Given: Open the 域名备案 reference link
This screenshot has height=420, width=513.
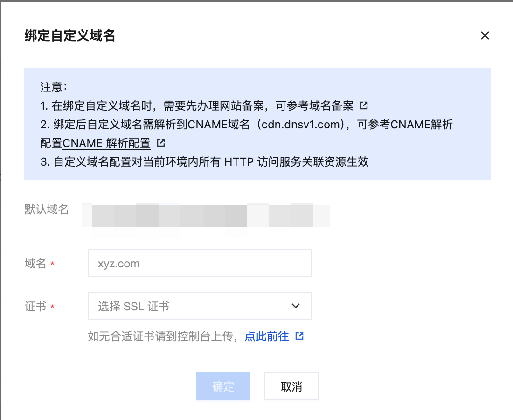Looking at the screenshot, I should click(x=331, y=106).
